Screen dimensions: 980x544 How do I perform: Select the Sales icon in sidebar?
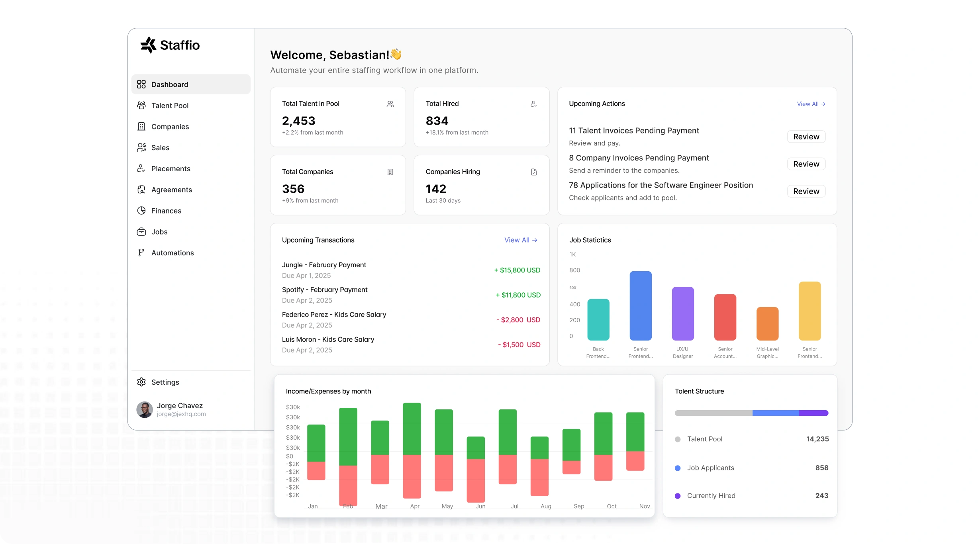[x=141, y=148]
